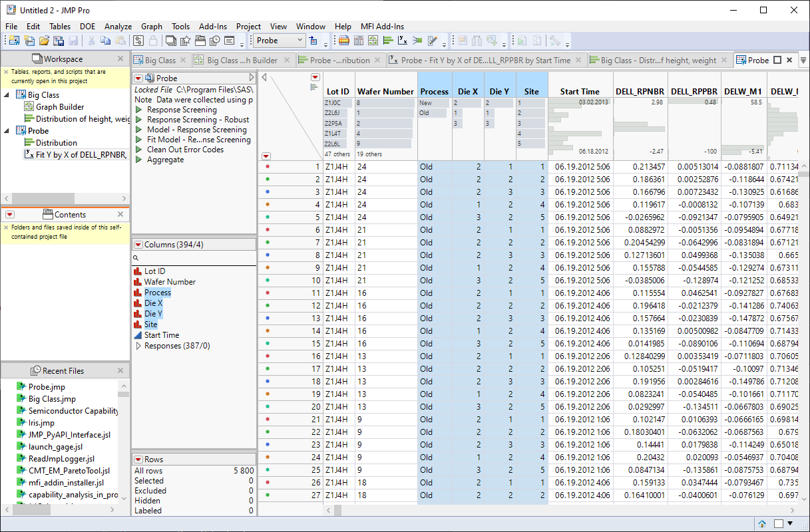
Task: Click the Distribution toolbar icon
Action: pos(388,41)
